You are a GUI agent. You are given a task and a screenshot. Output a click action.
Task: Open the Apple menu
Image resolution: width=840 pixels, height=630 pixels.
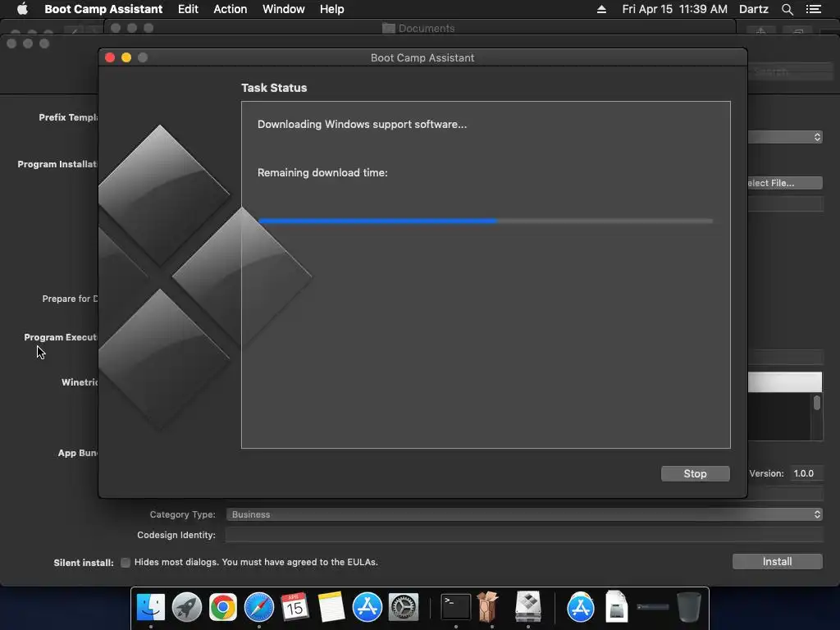point(22,9)
